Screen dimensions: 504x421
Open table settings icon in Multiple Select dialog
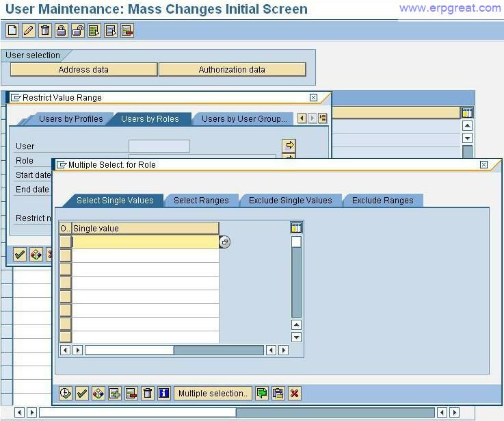coord(296,227)
